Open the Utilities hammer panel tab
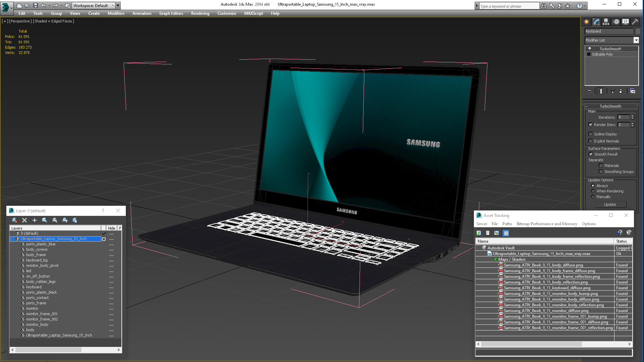Screen dimensions: 644x362 coord(635,22)
